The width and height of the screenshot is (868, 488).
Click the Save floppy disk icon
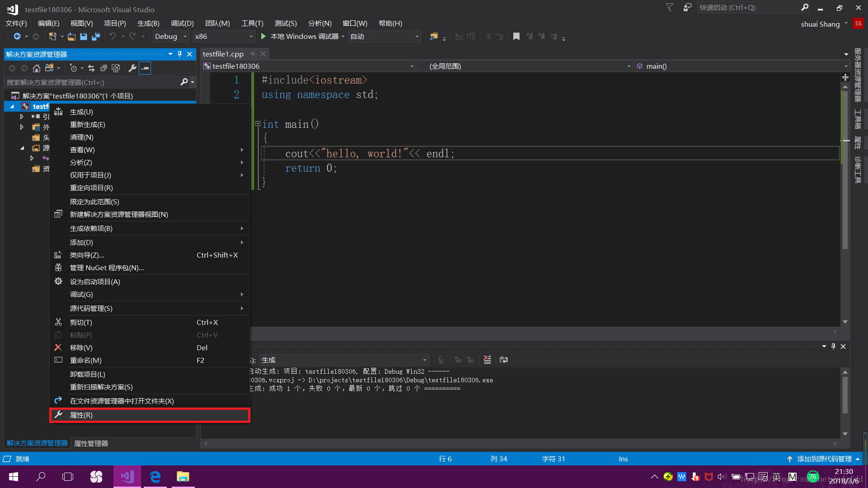coord(84,37)
